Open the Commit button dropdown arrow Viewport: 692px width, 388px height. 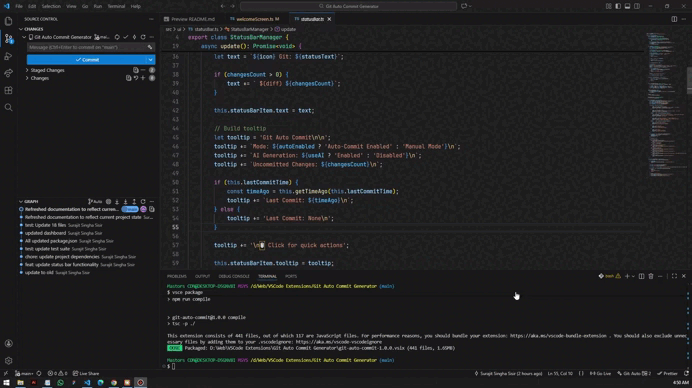click(x=150, y=60)
